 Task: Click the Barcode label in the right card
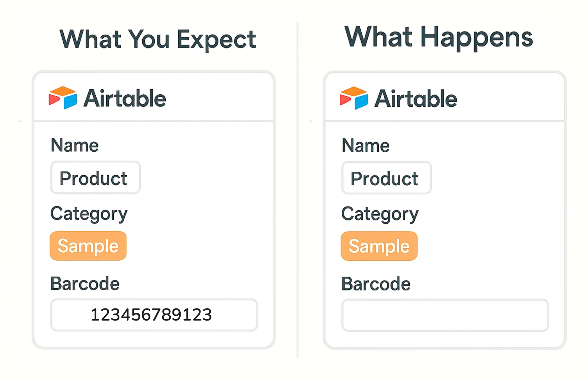[x=376, y=284]
